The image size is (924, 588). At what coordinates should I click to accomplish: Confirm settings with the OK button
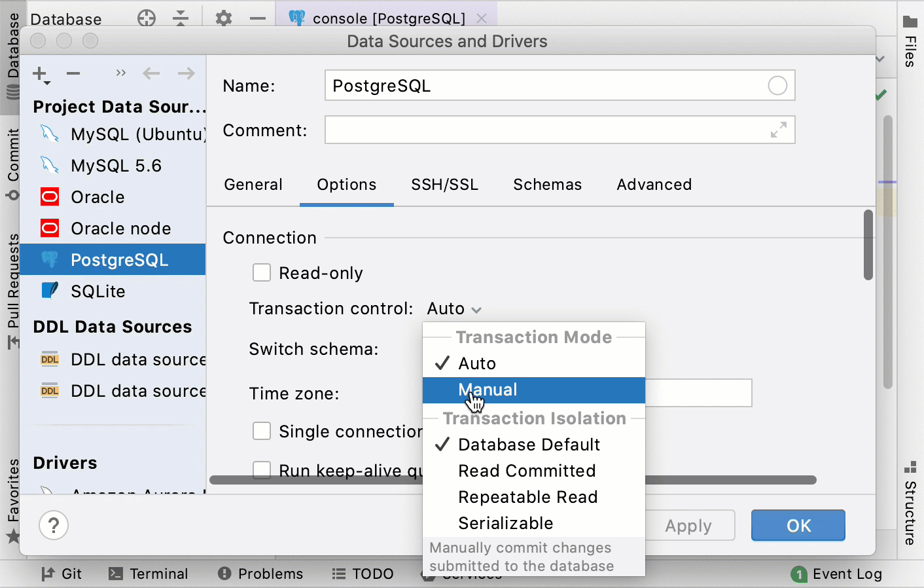tap(798, 525)
